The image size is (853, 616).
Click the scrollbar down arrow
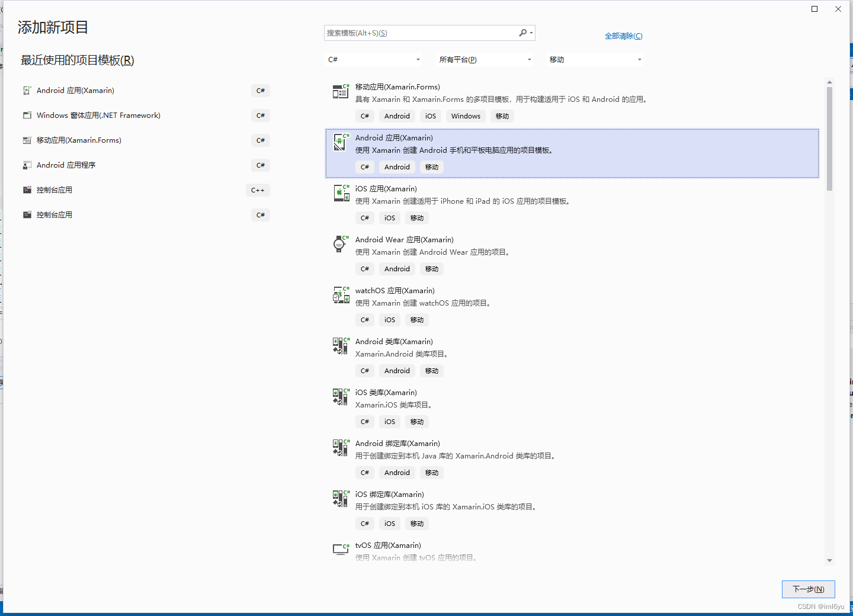[x=829, y=560]
